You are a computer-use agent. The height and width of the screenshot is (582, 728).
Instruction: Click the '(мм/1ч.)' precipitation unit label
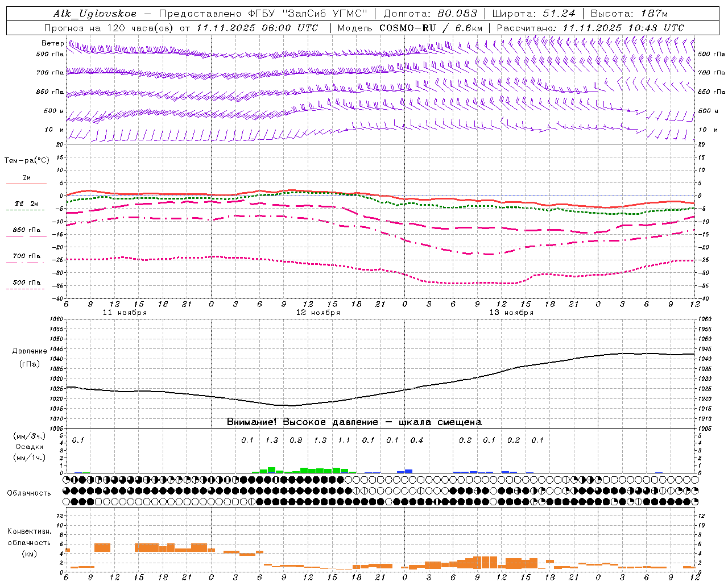(30, 458)
